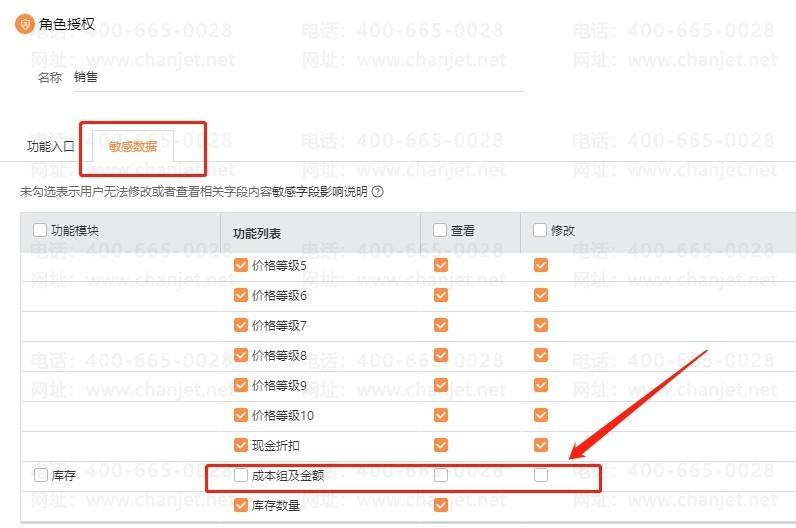Screen dimensions: 796x528
Task: Disable 修改 permission for 价格等级10
Action: [540, 415]
